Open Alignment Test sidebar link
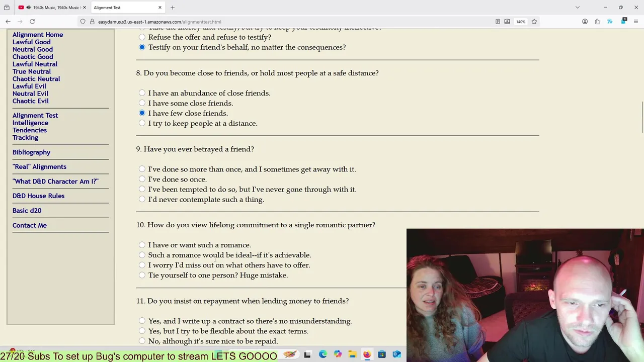This screenshot has width=644, height=362. point(35,116)
